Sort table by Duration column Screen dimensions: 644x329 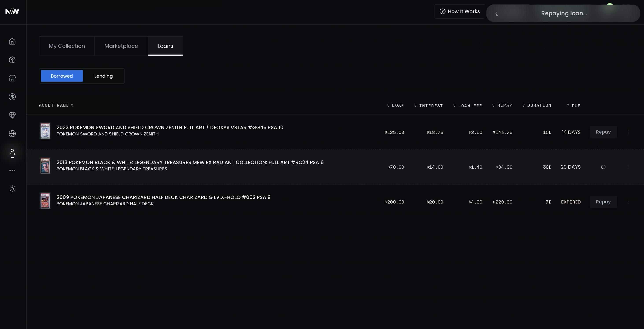click(537, 105)
